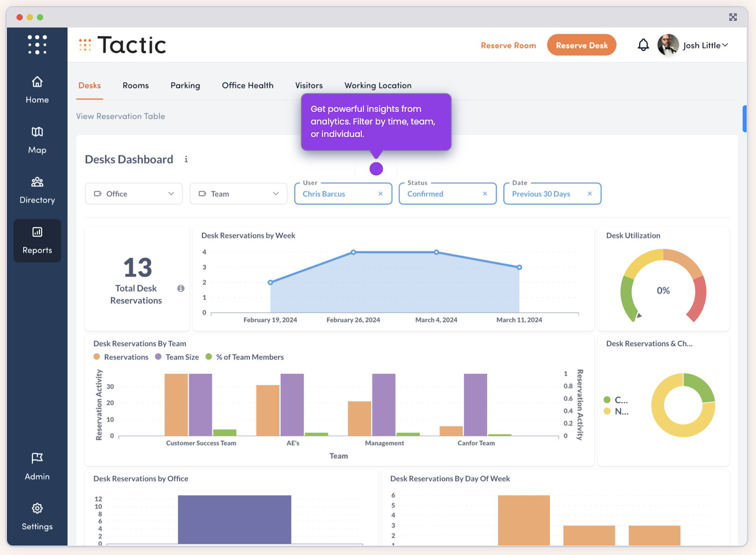
Task: Click the 13 Total Desk Reservations number
Action: (x=137, y=268)
